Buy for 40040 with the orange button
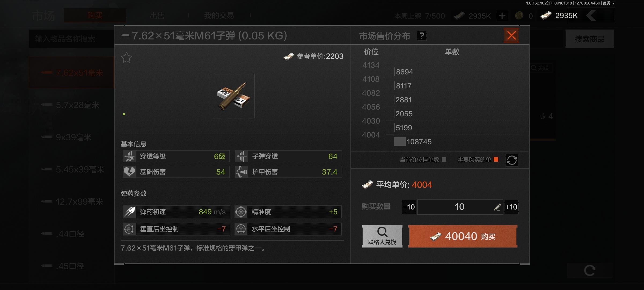Image resolution: width=644 pixels, height=290 pixels. pos(463,236)
